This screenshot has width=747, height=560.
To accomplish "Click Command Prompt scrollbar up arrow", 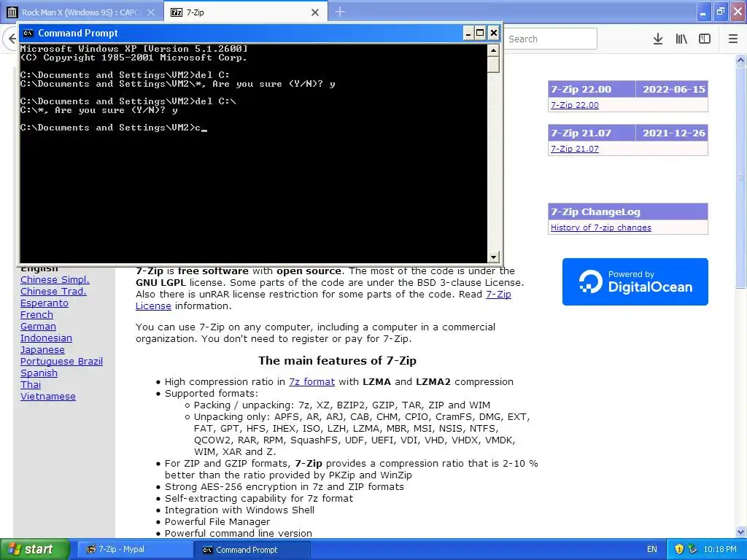I will (x=493, y=50).
